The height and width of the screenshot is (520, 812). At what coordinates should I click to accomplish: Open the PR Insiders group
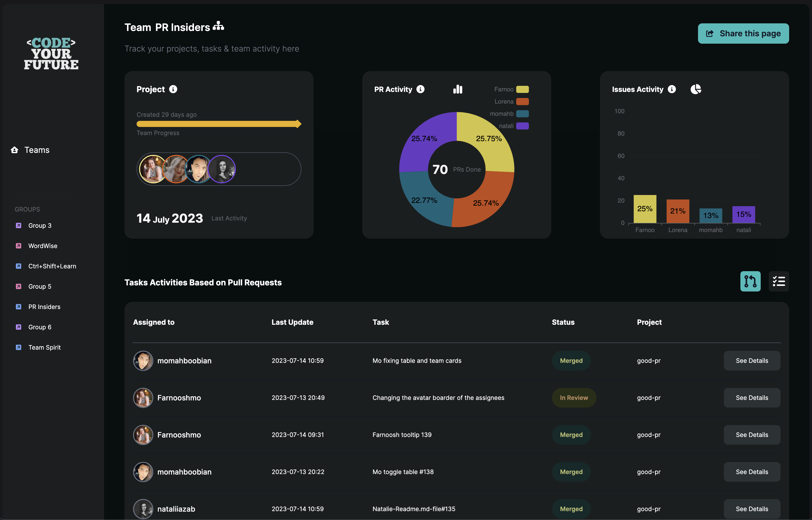[44, 307]
